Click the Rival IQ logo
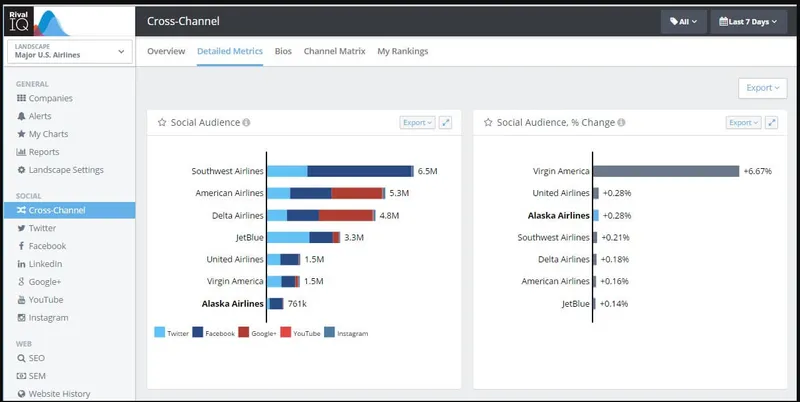The image size is (800, 402). 36,21
